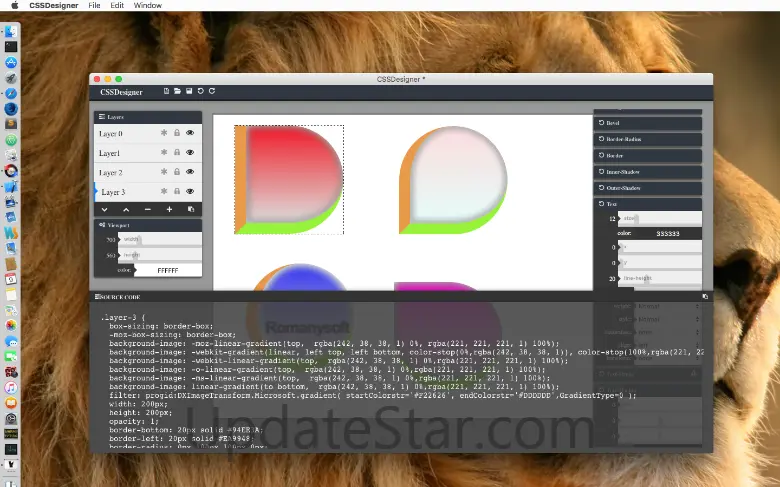Open App Store from the dock
This screenshot has width=780, height=487.
click(x=11, y=62)
